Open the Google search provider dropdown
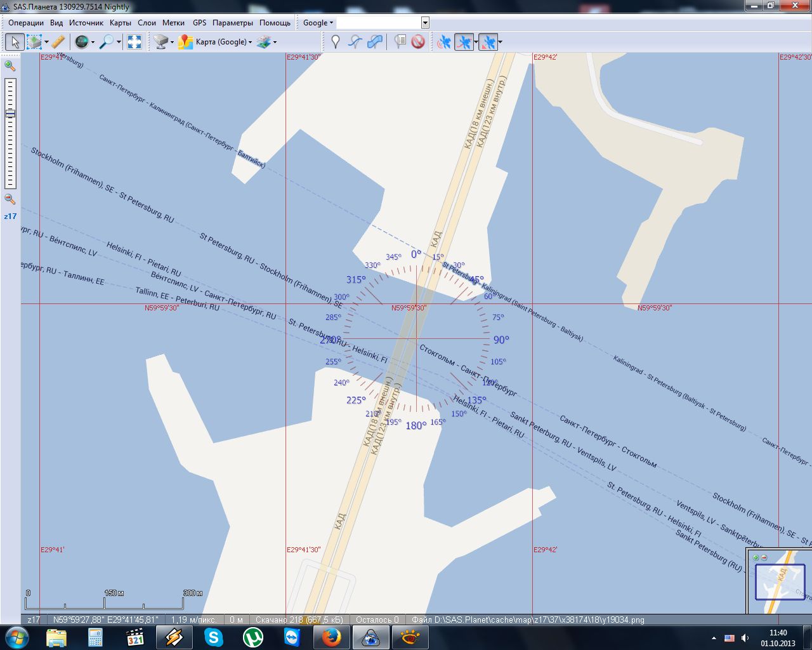 [x=318, y=23]
